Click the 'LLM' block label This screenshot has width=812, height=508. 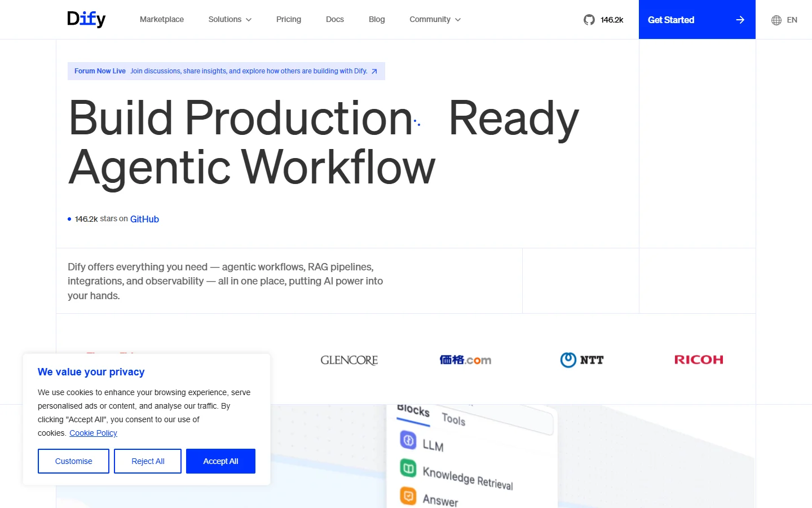click(433, 445)
